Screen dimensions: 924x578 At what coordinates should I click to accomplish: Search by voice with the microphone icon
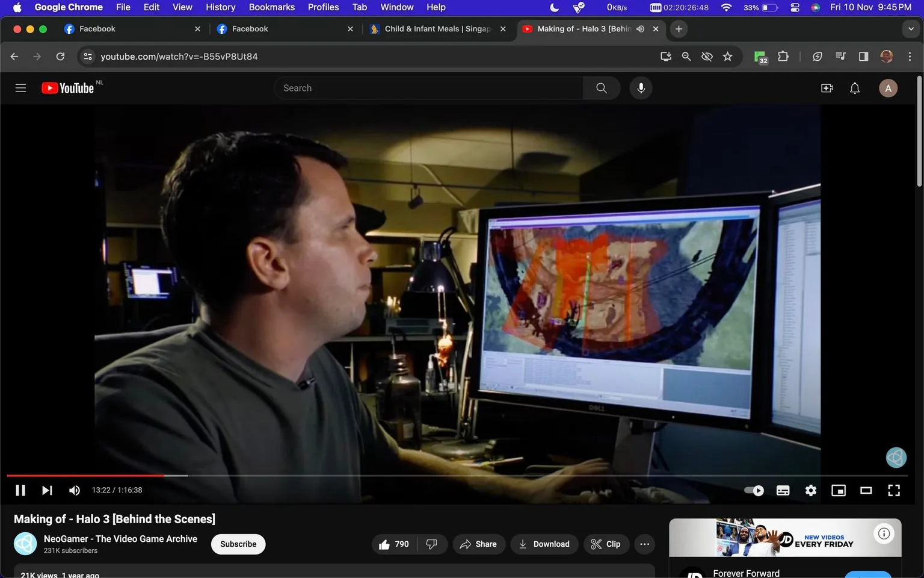coord(641,88)
